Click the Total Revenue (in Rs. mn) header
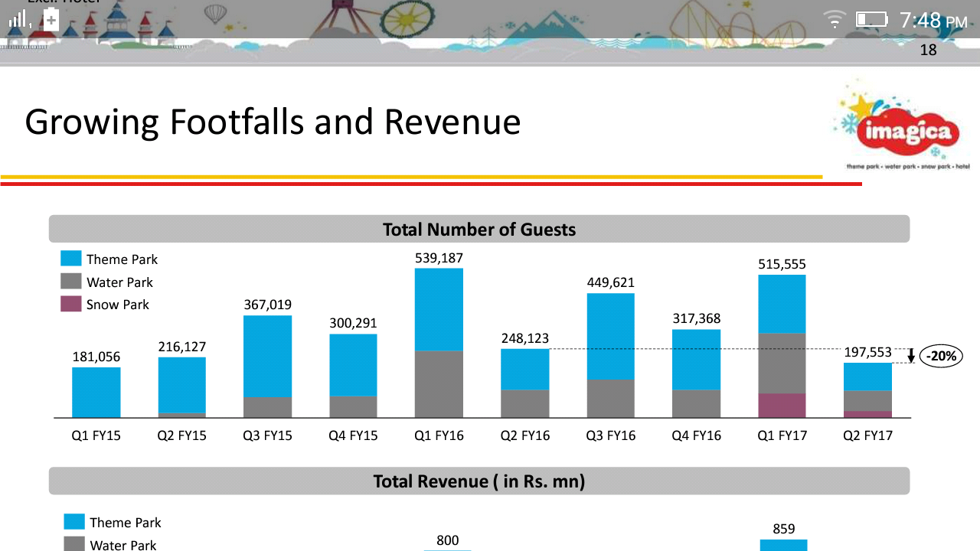This screenshot has width=980, height=551. tap(479, 481)
